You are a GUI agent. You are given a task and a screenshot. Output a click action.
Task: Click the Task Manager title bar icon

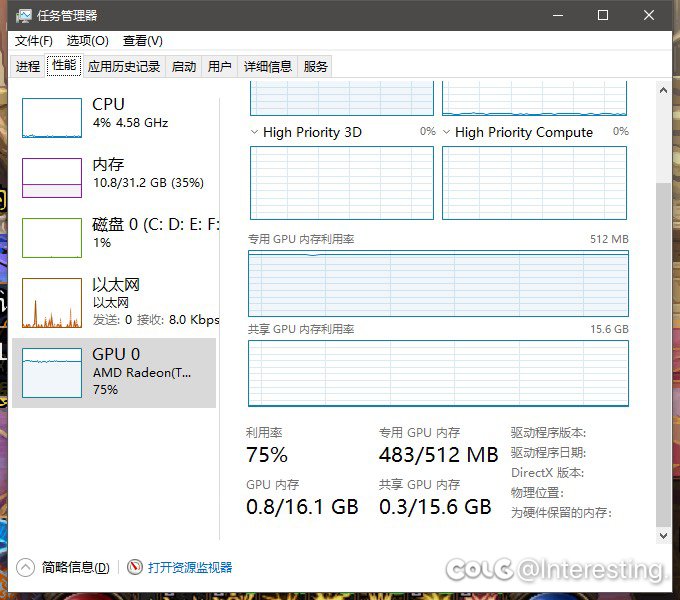coord(23,16)
